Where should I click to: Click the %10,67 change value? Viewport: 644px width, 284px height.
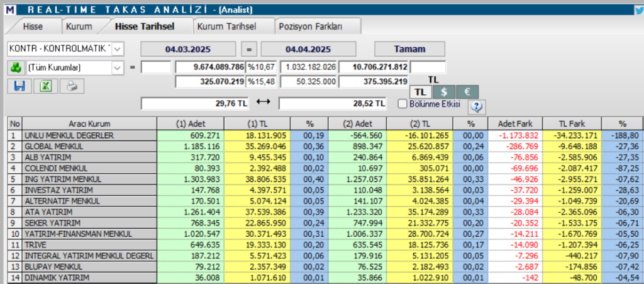261,67
